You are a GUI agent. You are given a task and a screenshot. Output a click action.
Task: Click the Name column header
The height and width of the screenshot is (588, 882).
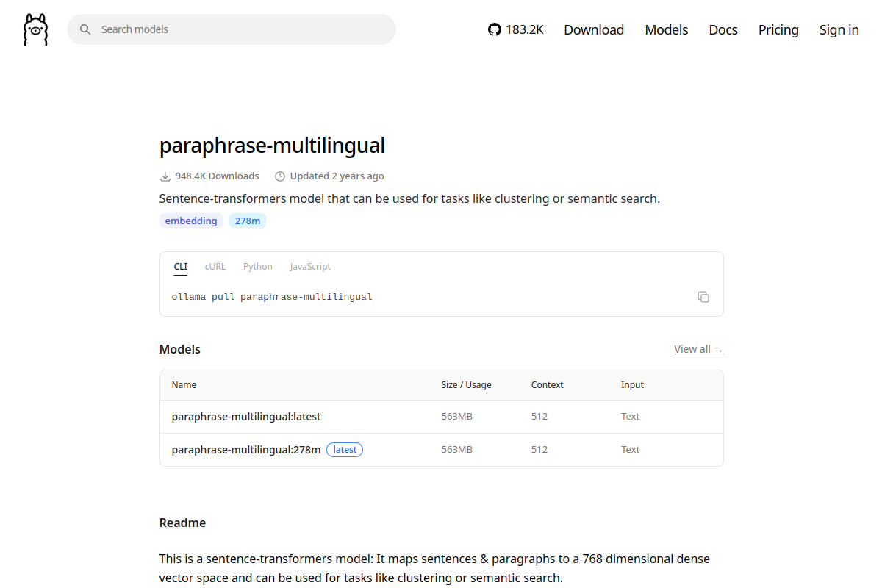[184, 385]
